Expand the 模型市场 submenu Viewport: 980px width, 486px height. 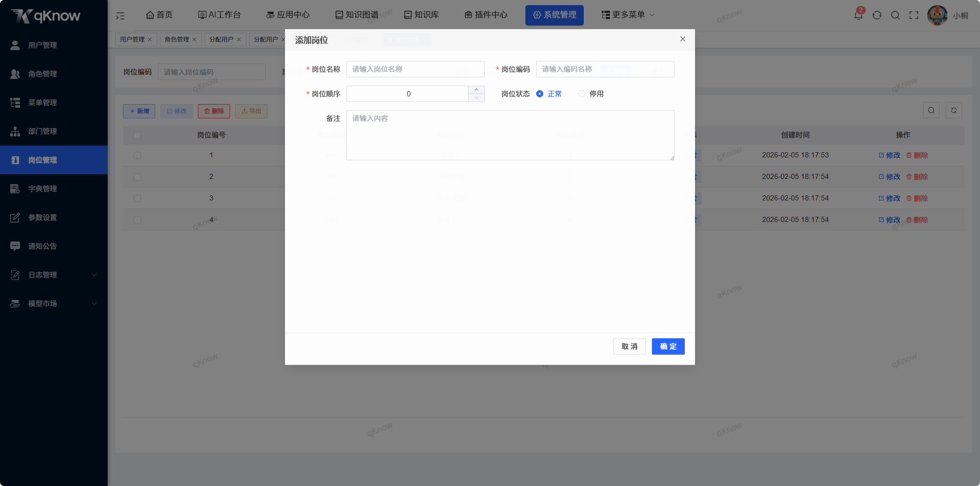(54, 303)
